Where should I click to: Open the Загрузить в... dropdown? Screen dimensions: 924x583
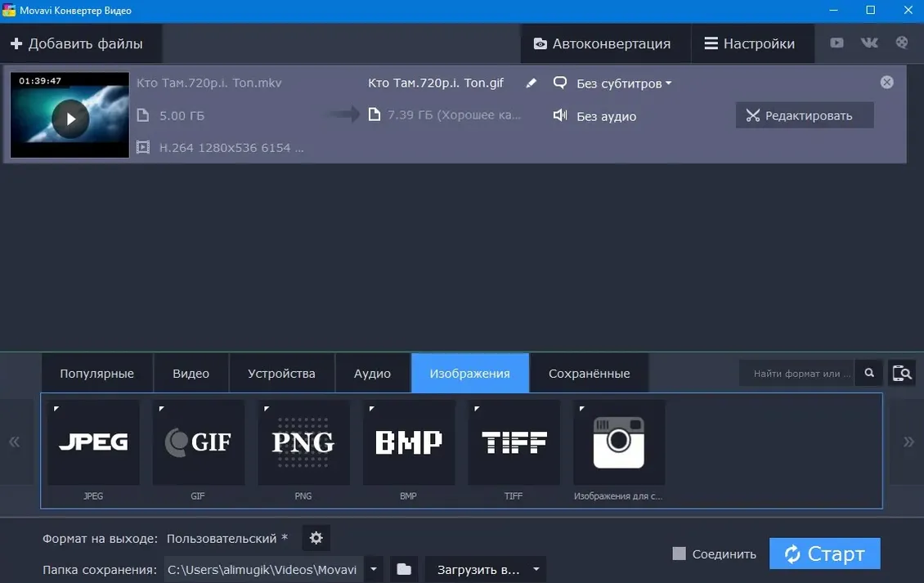coord(486,569)
